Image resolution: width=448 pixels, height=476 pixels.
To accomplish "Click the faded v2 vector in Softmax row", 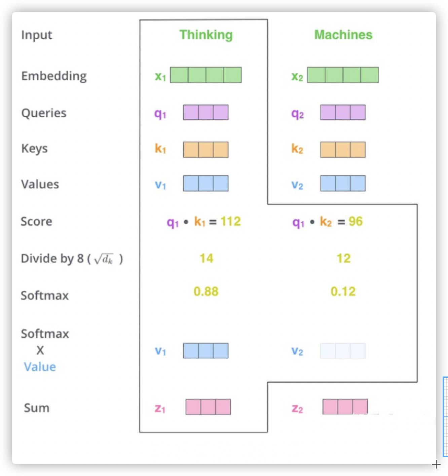I will coord(343,351).
